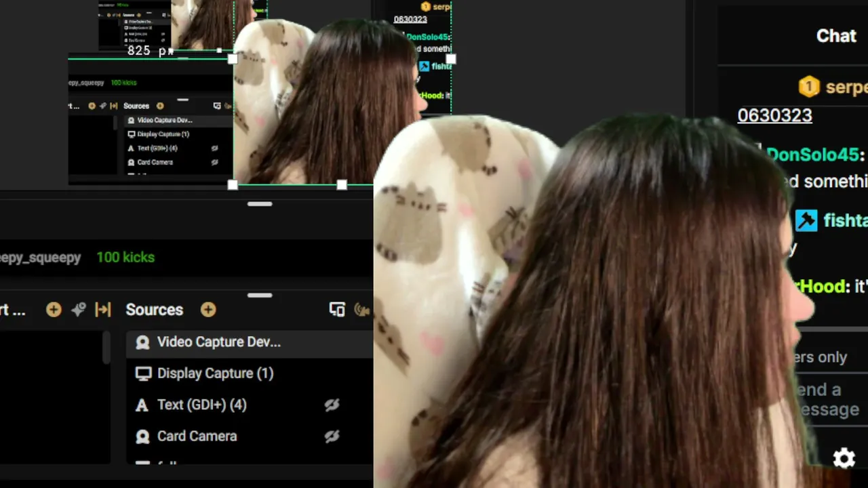The height and width of the screenshot is (488, 868).
Task: Click the plus icon beside the truncated 'rt ...' heading
Action: coord(54,310)
